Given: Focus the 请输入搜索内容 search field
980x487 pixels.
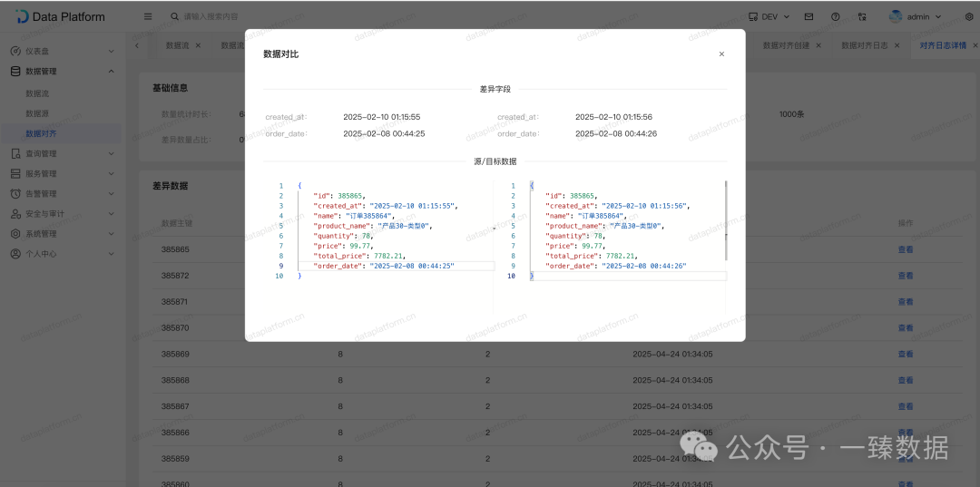Looking at the screenshot, I should click(x=211, y=17).
